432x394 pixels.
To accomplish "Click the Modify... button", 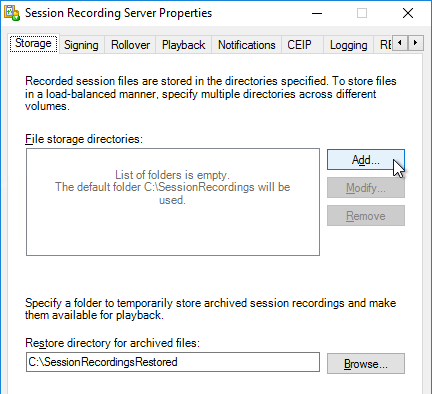I will (366, 188).
